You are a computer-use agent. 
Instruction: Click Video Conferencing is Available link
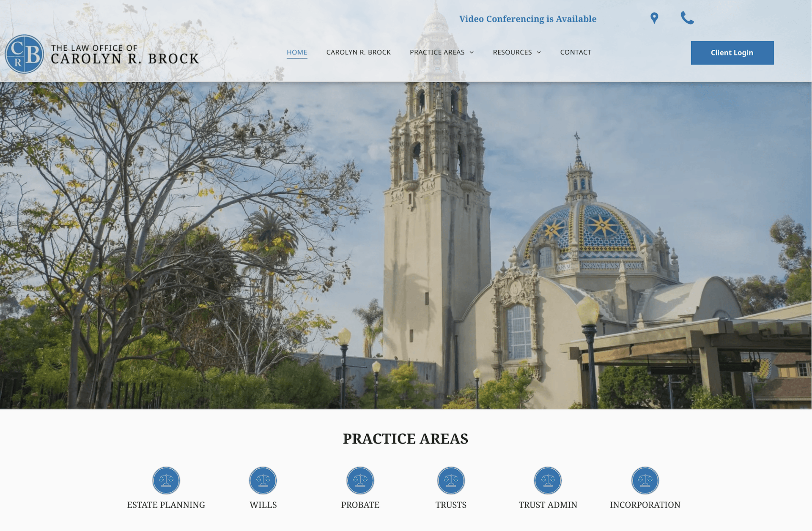coord(528,19)
